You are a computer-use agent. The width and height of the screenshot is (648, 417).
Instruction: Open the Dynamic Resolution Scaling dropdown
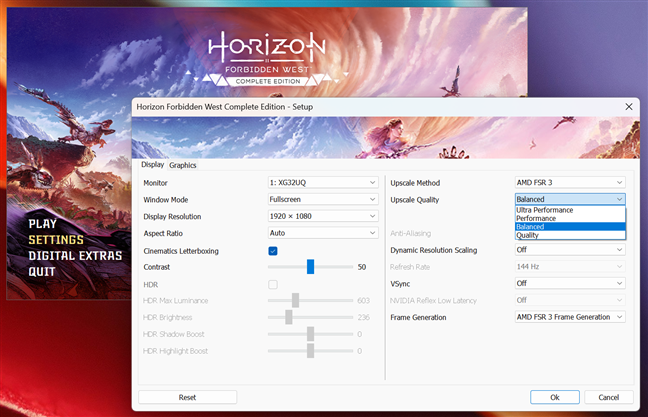(x=570, y=250)
